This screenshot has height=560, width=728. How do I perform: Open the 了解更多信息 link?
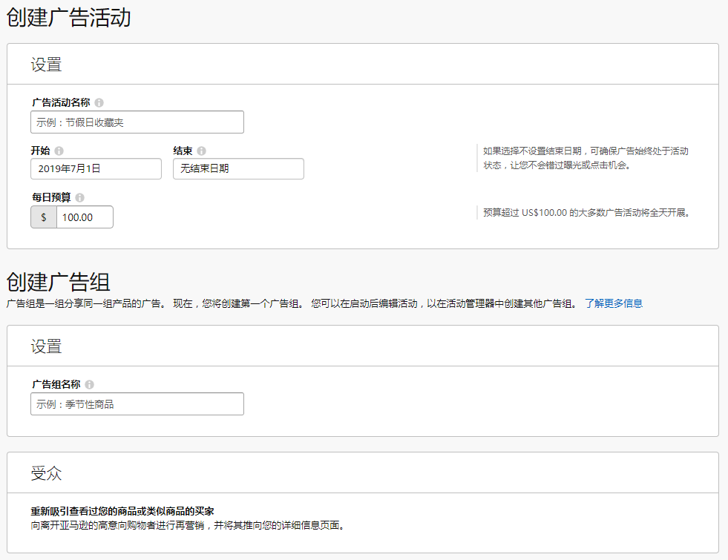pyautogui.click(x=613, y=303)
